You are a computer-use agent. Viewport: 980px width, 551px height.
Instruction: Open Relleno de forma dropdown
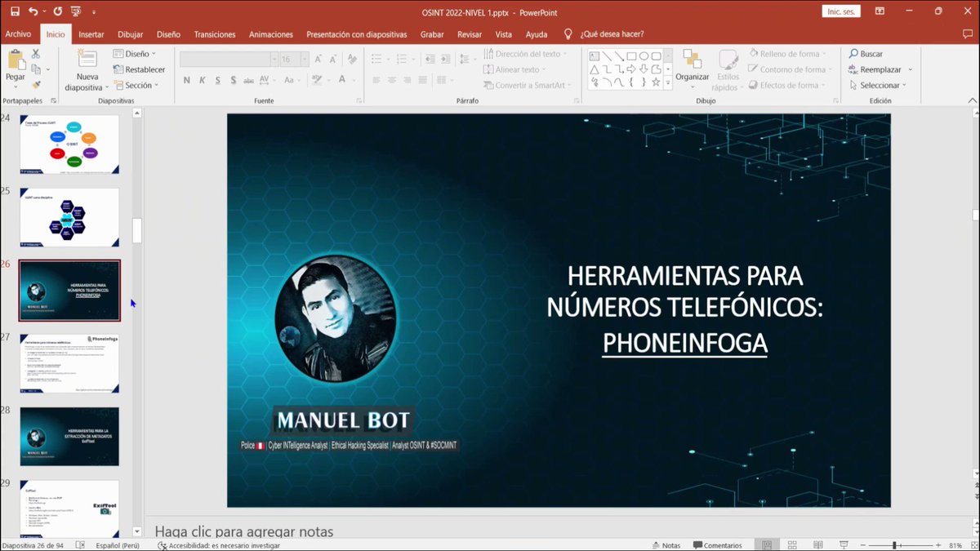click(x=788, y=54)
